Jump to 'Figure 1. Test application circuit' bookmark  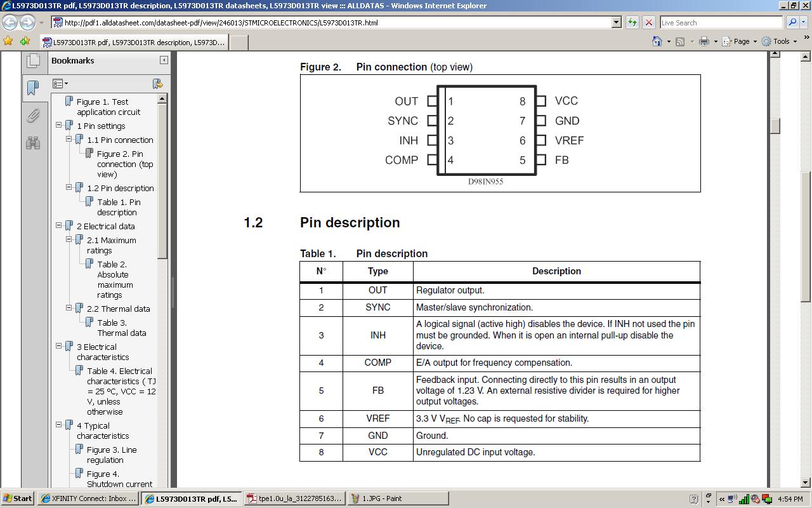108,107
